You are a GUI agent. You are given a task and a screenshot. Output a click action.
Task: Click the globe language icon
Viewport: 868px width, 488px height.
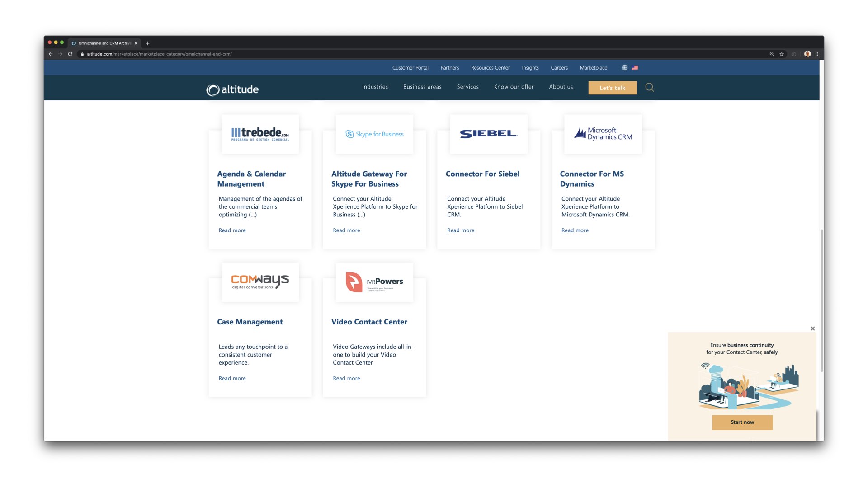[x=624, y=68]
